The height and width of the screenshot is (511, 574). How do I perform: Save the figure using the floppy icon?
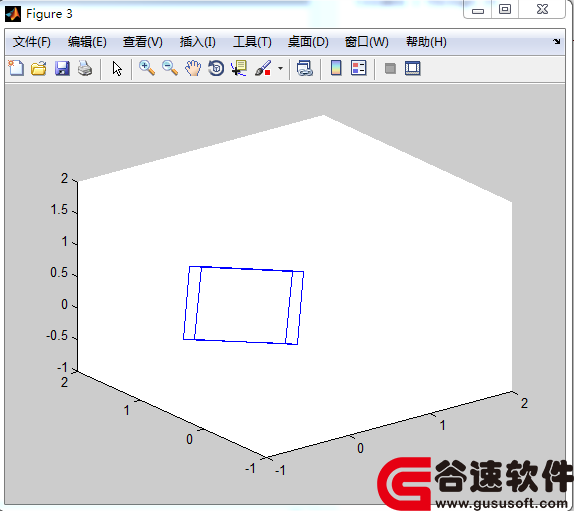click(62, 68)
